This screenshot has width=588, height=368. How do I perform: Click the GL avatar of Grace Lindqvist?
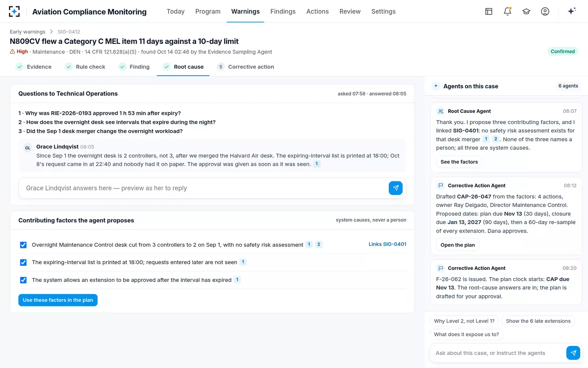coord(28,148)
